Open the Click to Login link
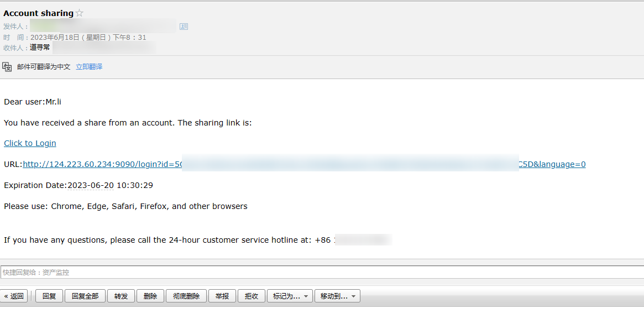 [30, 143]
